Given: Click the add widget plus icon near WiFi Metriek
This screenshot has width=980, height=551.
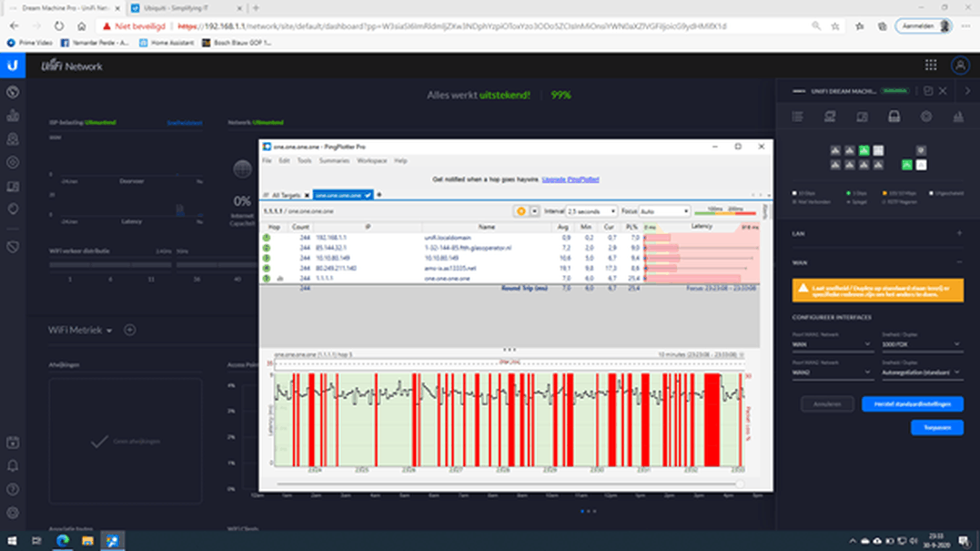Looking at the screenshot, I should pos(130,330).
